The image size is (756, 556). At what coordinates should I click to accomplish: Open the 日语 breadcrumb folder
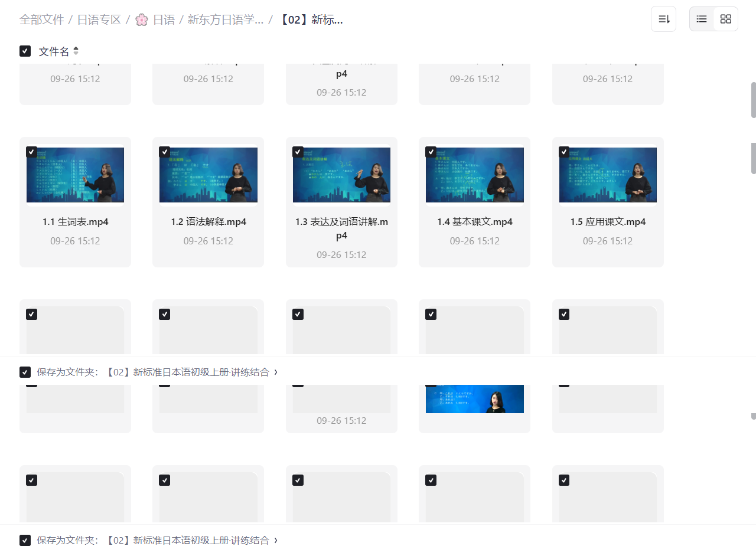tap(164, 19)
